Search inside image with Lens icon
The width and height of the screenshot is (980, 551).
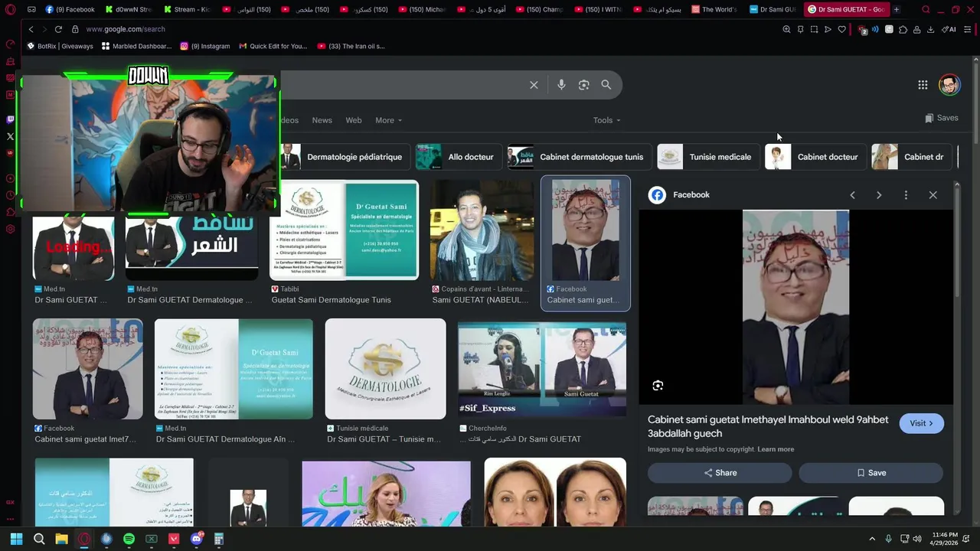click(658, 386)
